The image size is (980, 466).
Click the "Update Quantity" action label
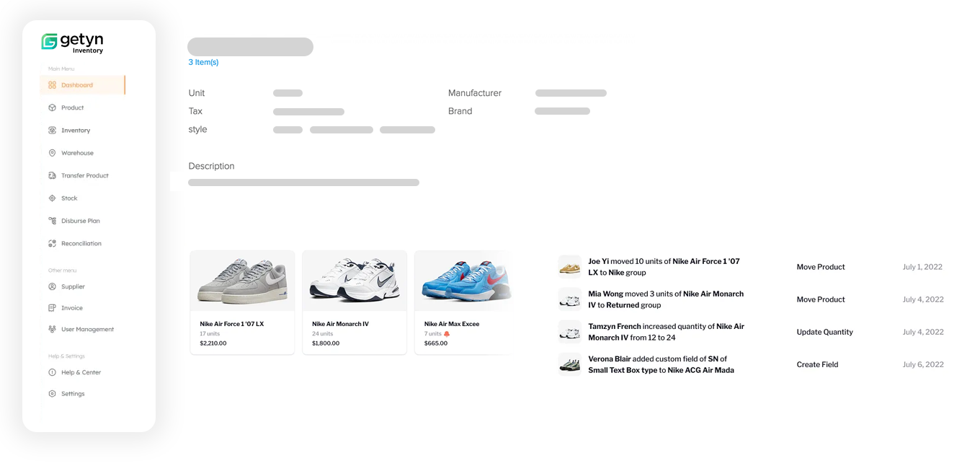pyautogui.click(x=824, y=332)
